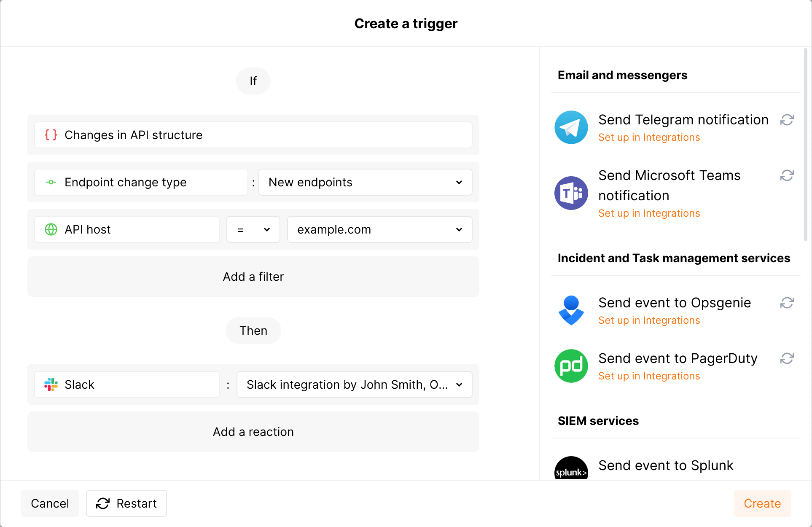812x527 pixels.
Task: Click the refresh icon next to Send event to Opsgenie
Action: (x=788, y=303)
